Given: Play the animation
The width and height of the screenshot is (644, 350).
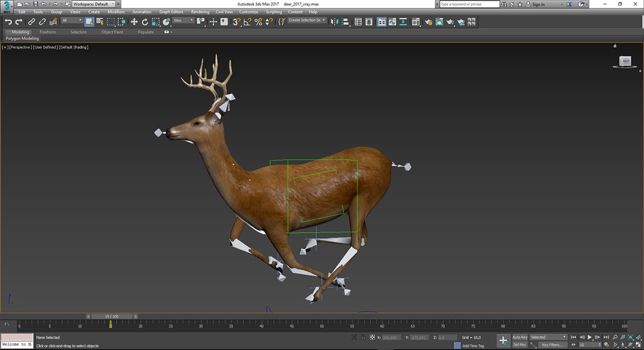Looking at the screenshot, I should pos(590,337).
